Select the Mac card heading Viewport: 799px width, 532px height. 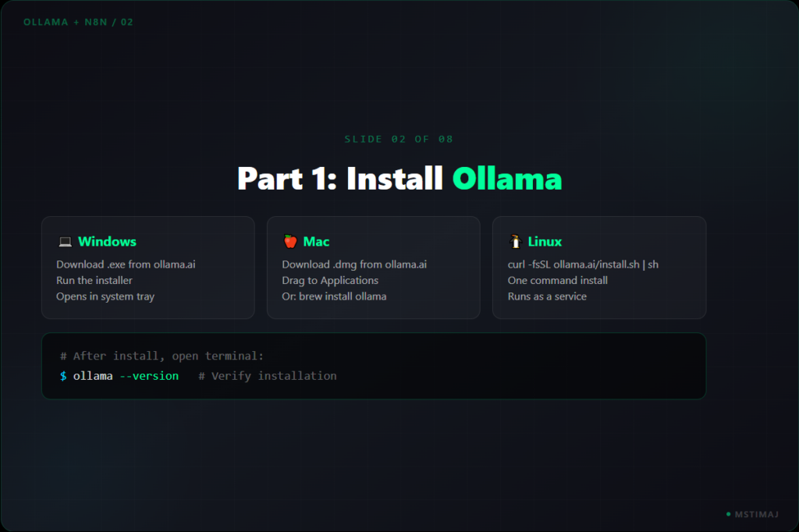[317, 242]
